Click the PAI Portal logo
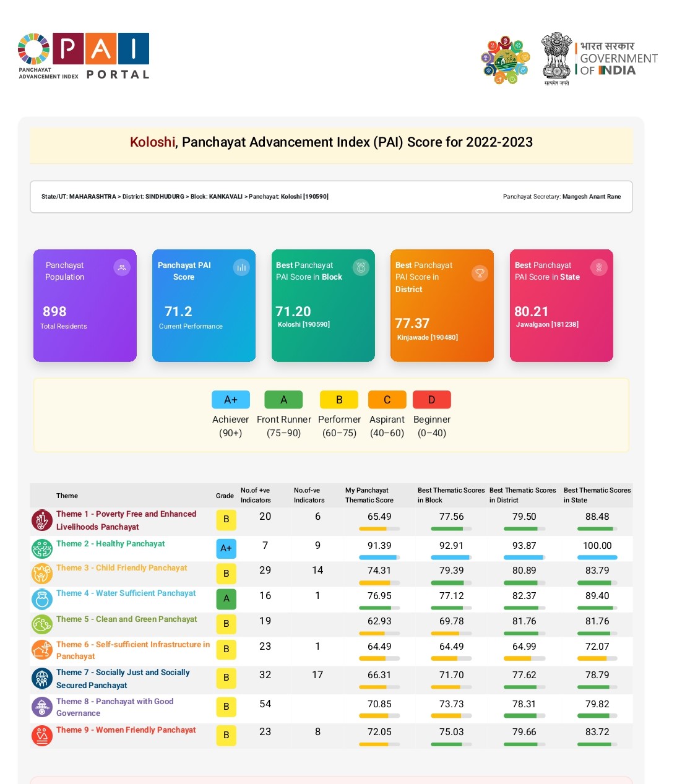 pos(84,56)
